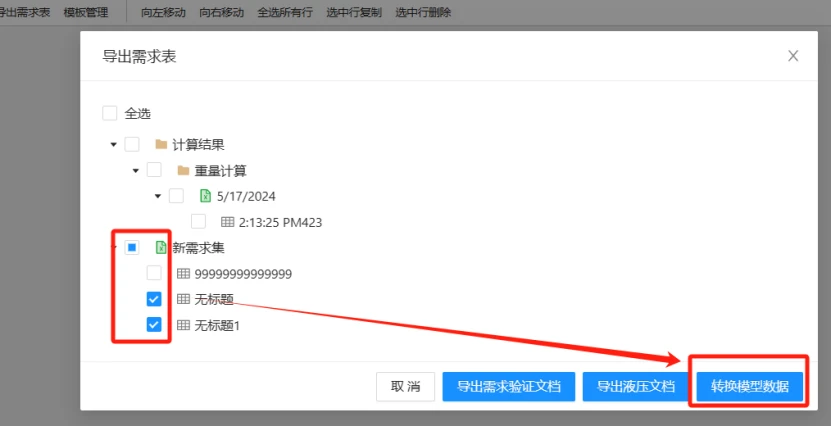Select the 无标题1 tree row label
831x426 pixels.
[217, 325]
